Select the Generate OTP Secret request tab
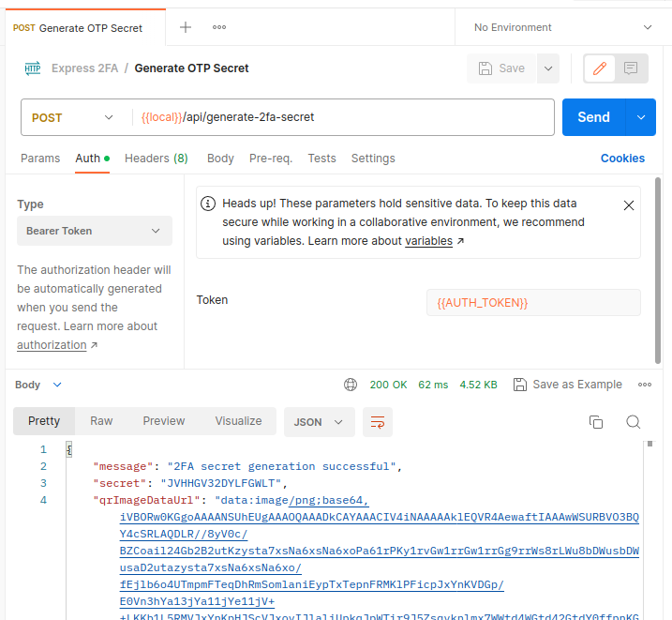672x620 pixels. pos(85,28)
